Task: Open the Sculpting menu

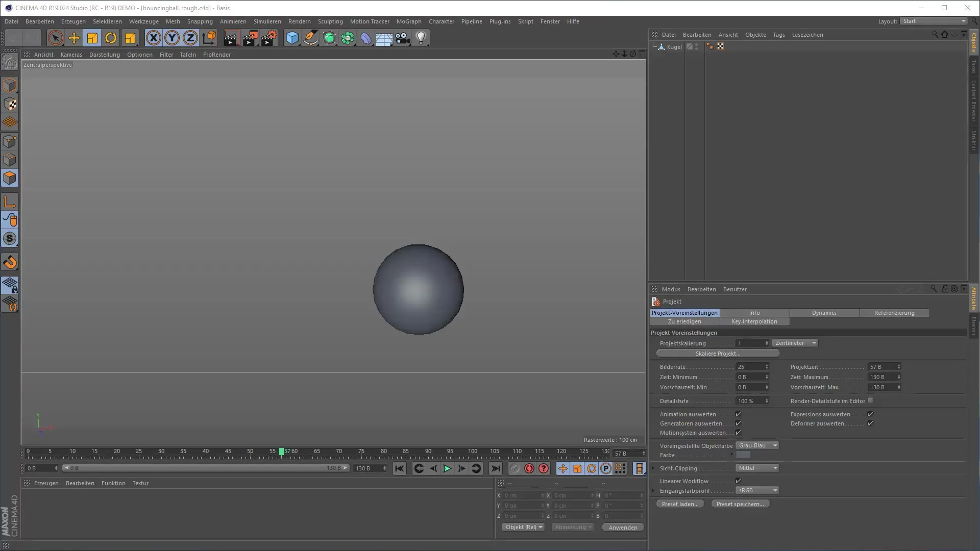Action: pos(330,21)
